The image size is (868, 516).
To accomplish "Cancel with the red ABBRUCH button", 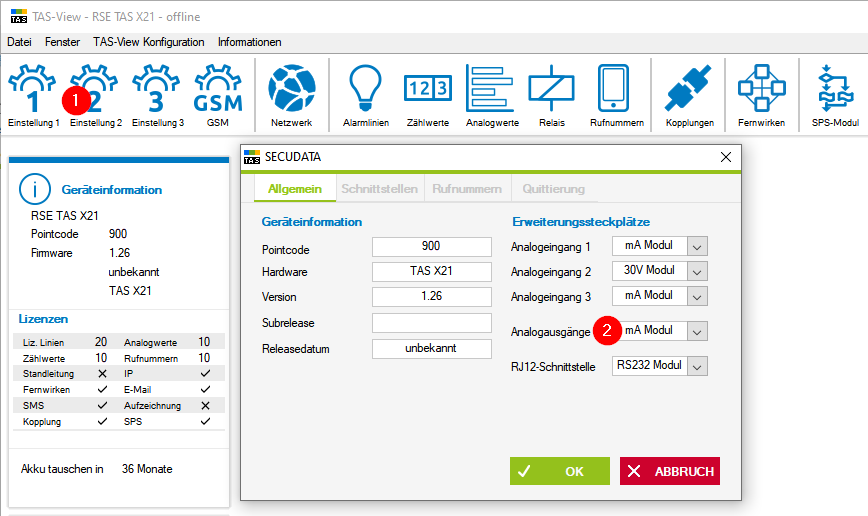I will coord(670,471).
